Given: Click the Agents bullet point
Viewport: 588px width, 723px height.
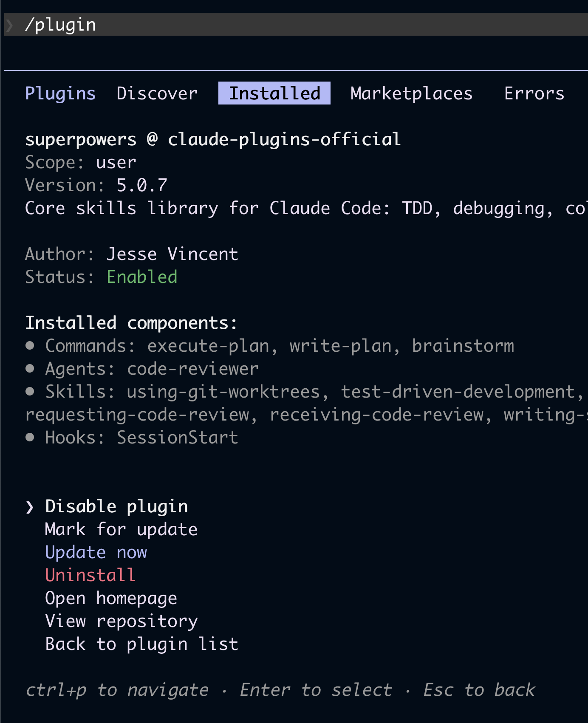Looking at the screenshot, I should coord(30,368).
